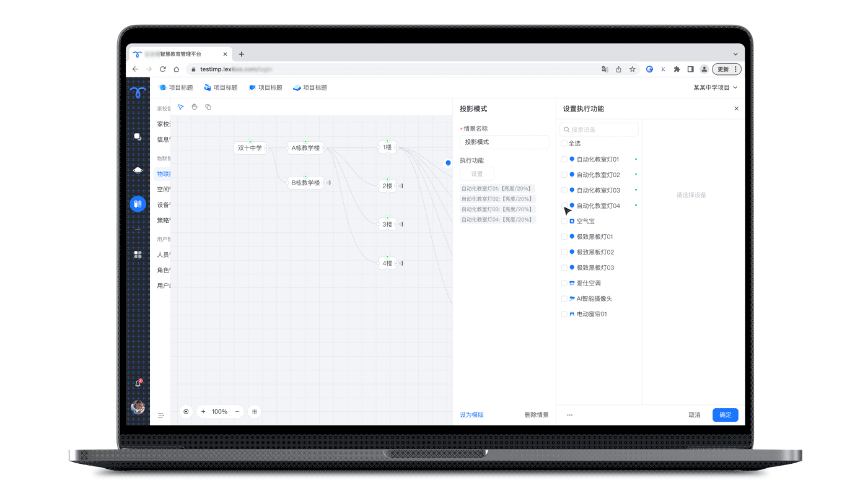
Task: Check the 自动化教室灯02 checkbox
Action: (564, 175)
